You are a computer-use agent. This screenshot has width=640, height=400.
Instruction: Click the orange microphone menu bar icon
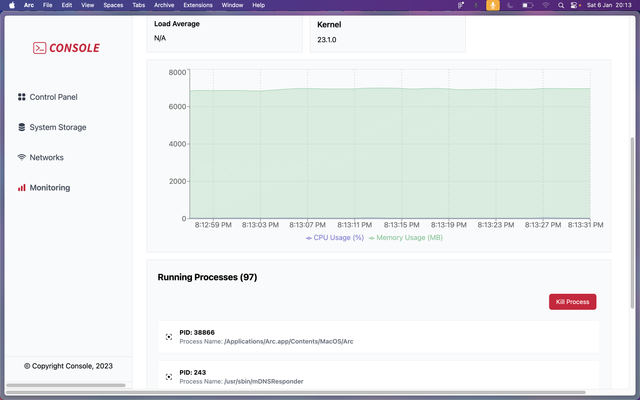click(493, 5)
